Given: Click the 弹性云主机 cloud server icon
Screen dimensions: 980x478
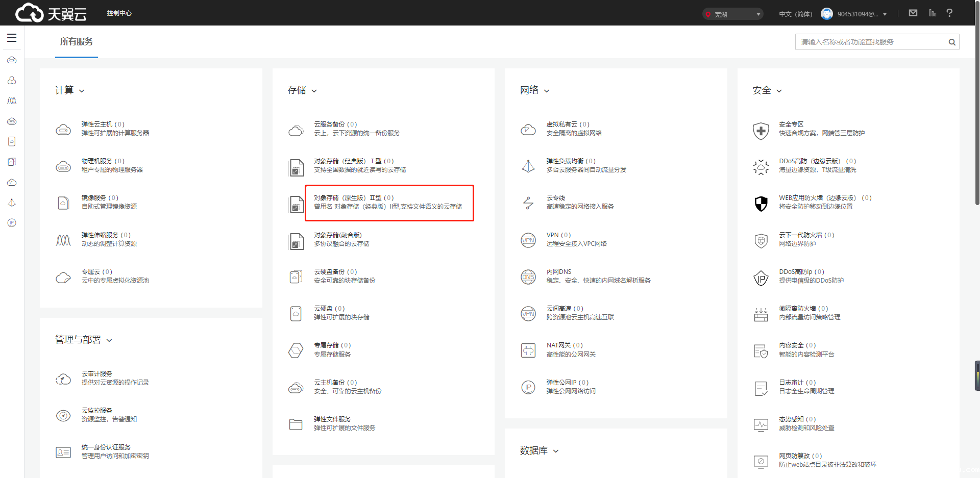Looking at the screenshot, I should (x=63, y=130).
